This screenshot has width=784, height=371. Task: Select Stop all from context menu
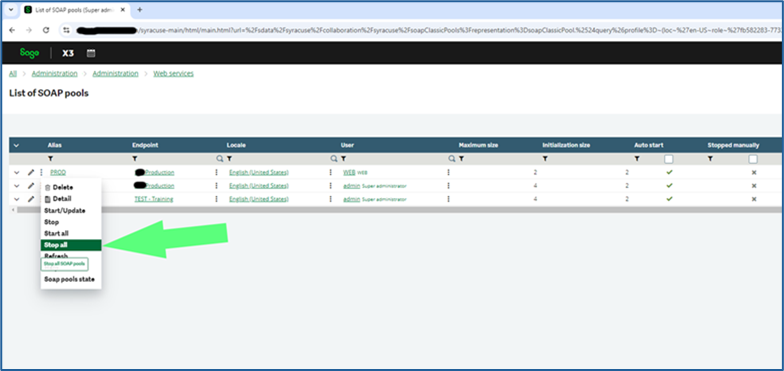(x=71, y=245)
